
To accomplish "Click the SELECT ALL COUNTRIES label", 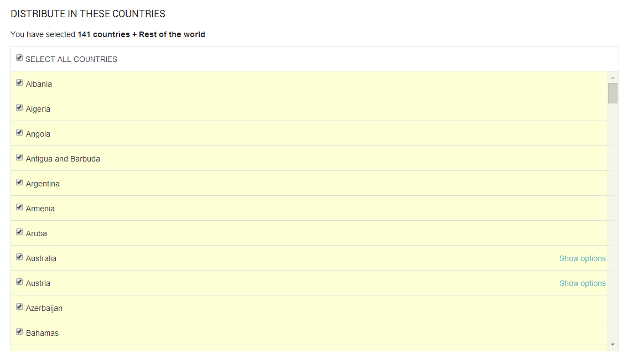I will point(71,59).
